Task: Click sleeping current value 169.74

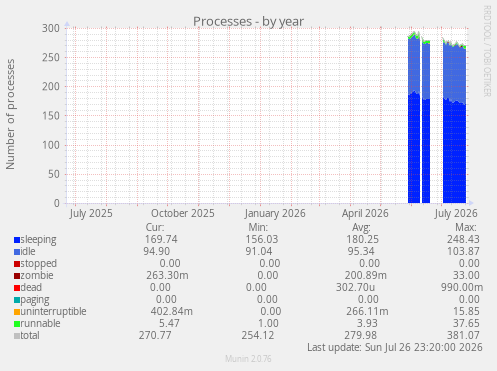Action: (161, 239)
